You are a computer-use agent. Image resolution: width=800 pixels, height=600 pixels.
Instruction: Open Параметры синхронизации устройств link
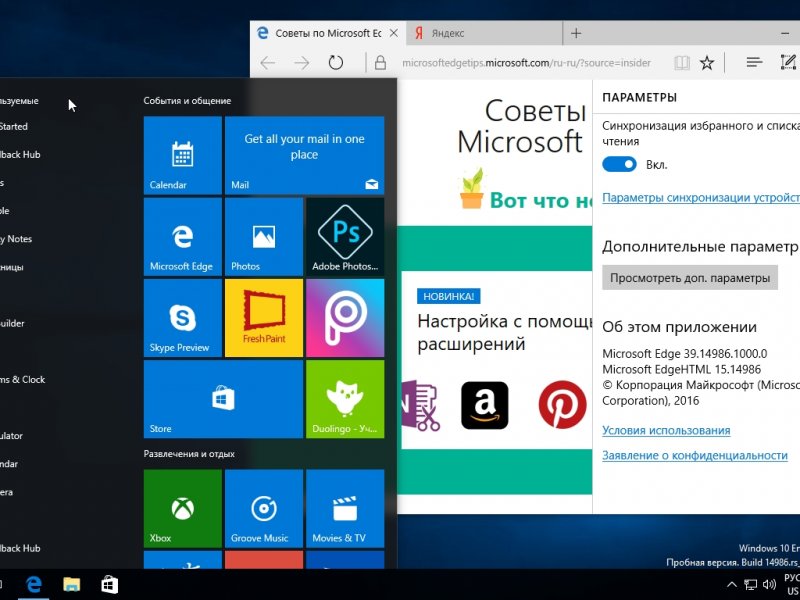(701, 198)
